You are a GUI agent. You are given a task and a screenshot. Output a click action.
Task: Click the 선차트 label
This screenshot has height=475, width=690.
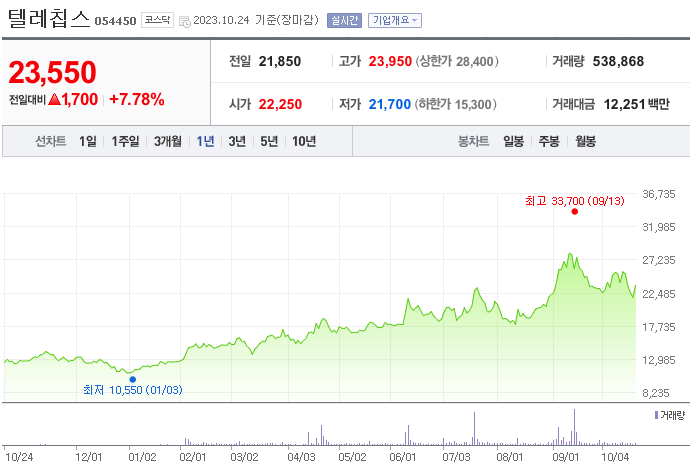[x=51, y=141]
